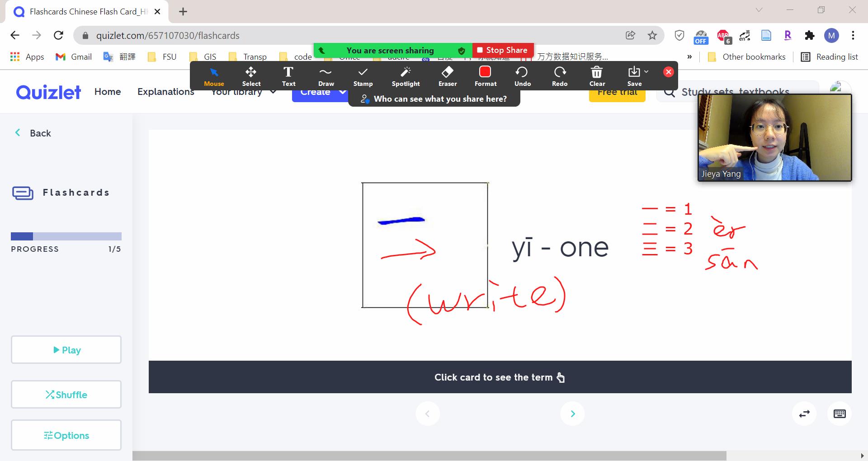Open the Home navigation item
The height and width of the screenshot is (461, 868).
(x=108, y=92)
